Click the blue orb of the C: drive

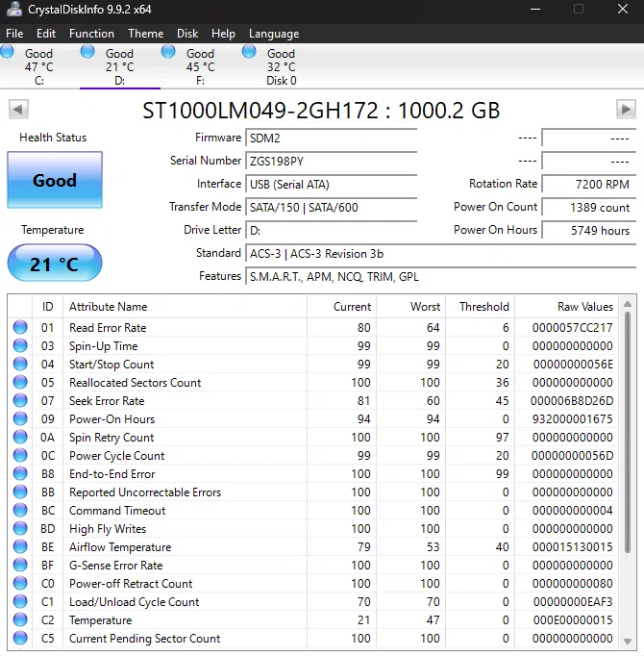[7, 52]
